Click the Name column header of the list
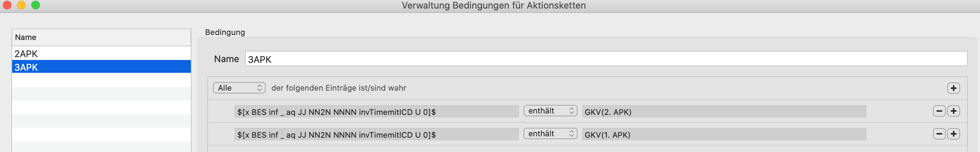Viewport: 980px width, 152px height. pyautogui.click(x=101, y=37)
